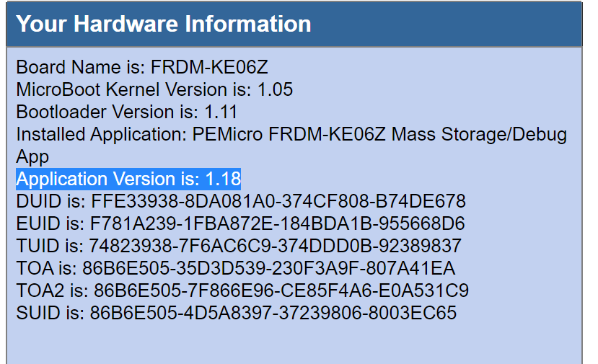Click the "EUID is:" label
Screen dimensions: 598x364
click(x=48, y=223)
